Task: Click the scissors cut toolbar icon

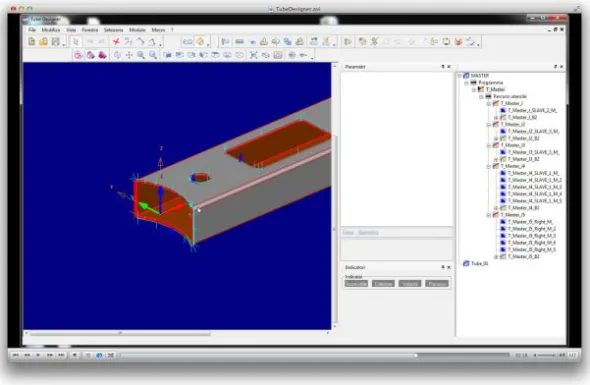Action: [x=374, y=41]
